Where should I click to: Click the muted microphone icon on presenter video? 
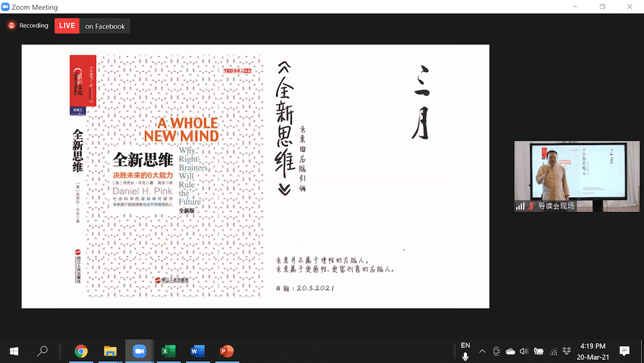point(531,206)
